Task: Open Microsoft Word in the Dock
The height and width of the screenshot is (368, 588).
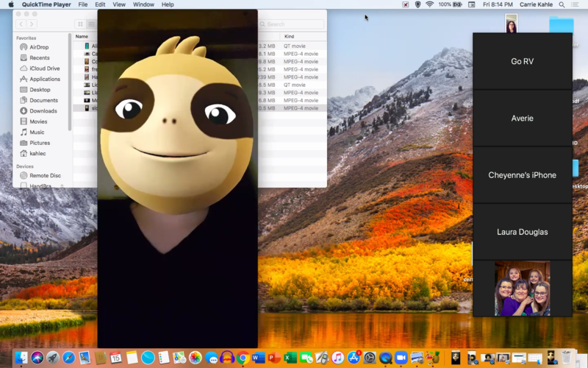Action: click(x=259, y=358)
